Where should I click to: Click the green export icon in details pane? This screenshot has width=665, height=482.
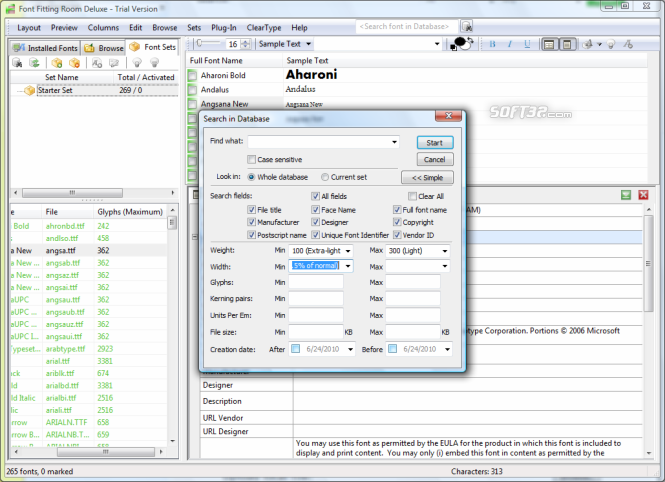626,195
